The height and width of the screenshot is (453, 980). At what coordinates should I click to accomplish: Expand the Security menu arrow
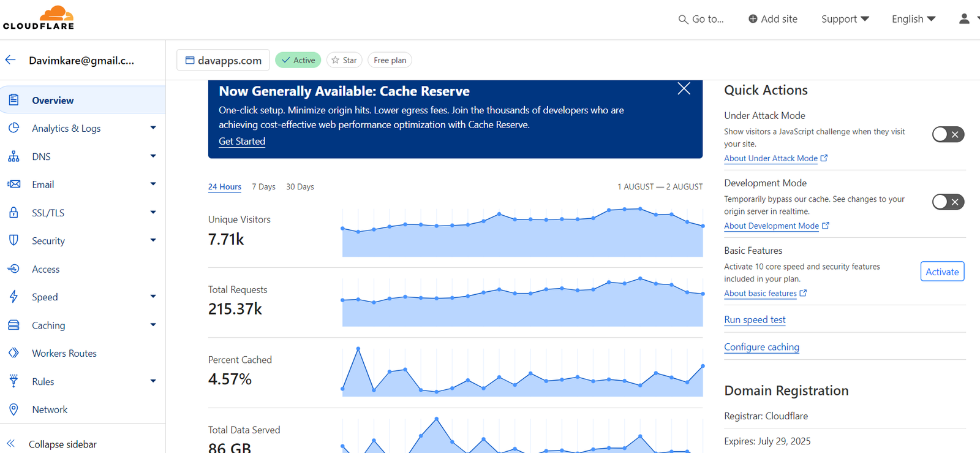[153, 240]
